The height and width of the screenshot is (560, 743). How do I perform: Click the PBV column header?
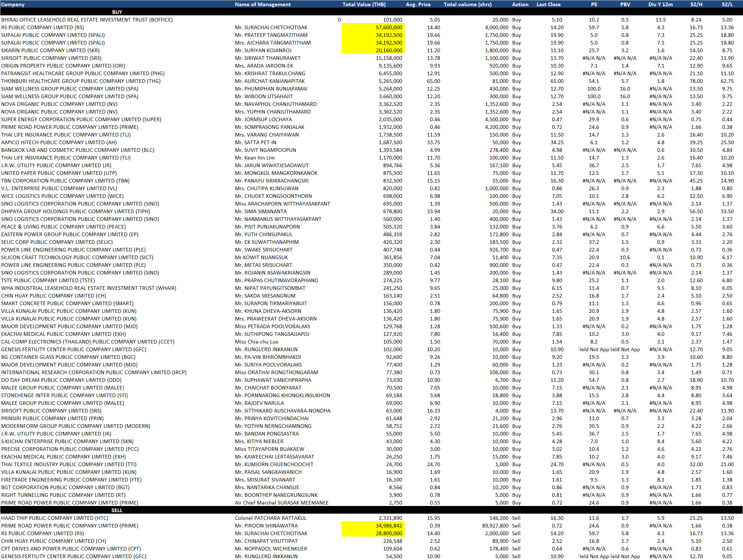(x=625, y=4)
